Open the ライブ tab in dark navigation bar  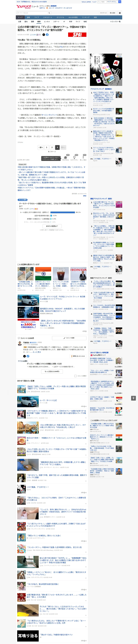click(x=37, y=17)
